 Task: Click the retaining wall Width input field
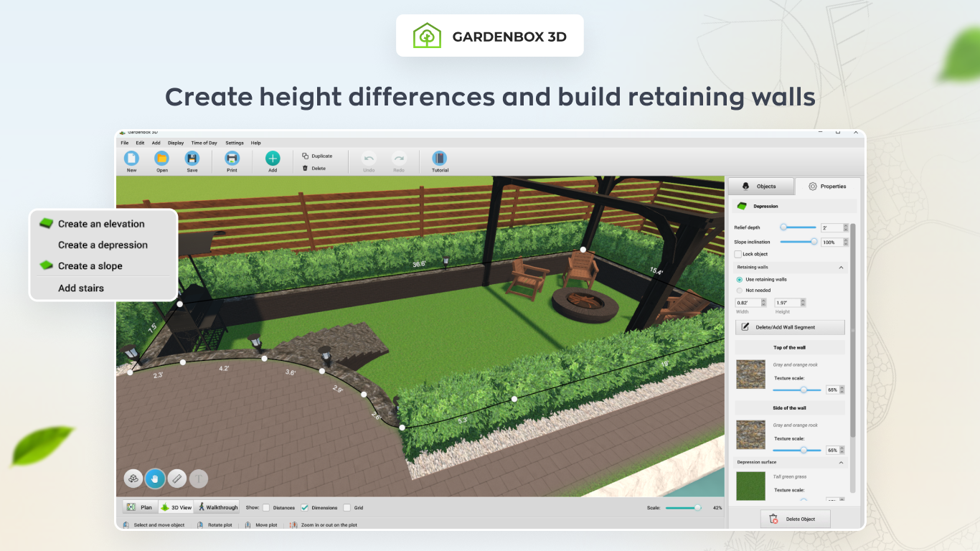746,303
